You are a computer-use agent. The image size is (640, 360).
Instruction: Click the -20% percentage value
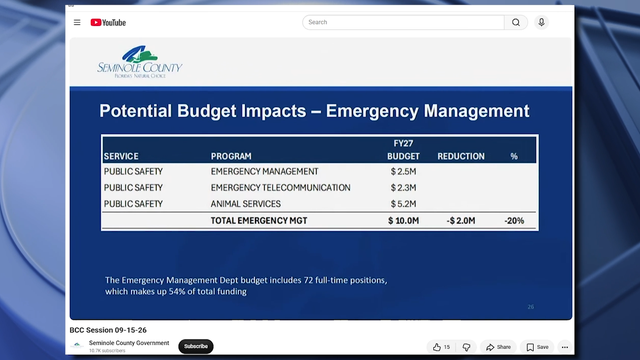514,221
